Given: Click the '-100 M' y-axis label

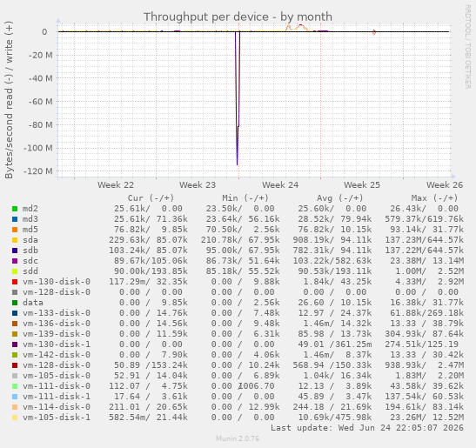Looking at the screenshot, I should click(x=38, y=148).
